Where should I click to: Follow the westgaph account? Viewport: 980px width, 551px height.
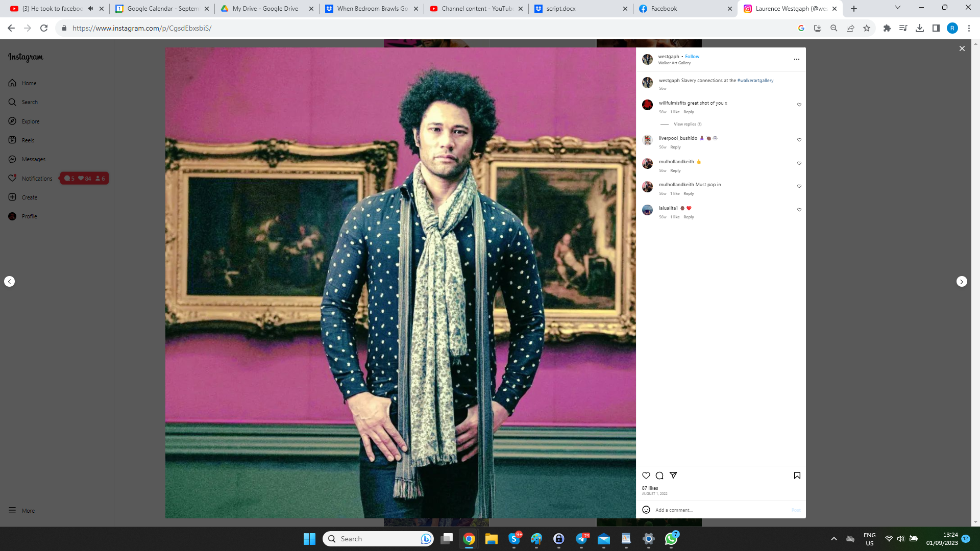click(692, 57)
